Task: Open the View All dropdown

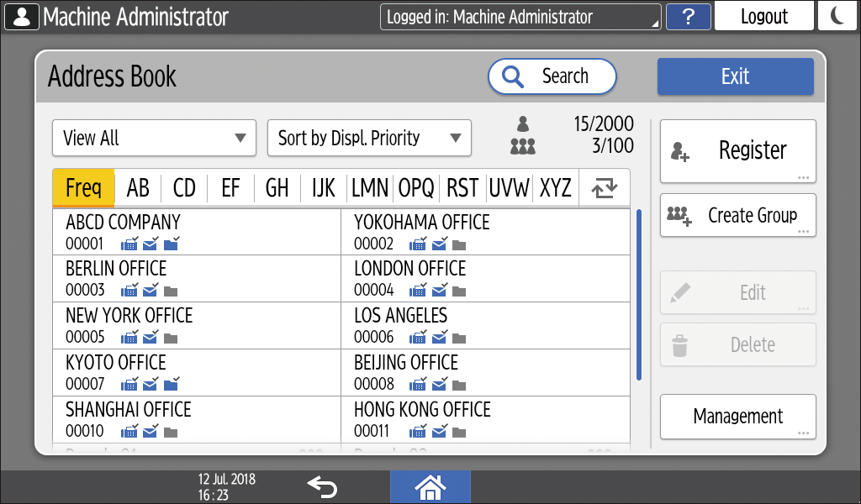Action: [x=153, y=138]
